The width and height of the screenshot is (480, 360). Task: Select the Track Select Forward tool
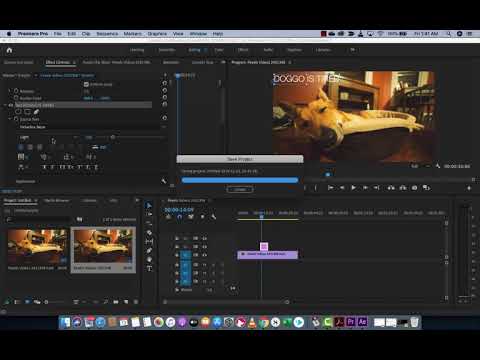point(149,214)
